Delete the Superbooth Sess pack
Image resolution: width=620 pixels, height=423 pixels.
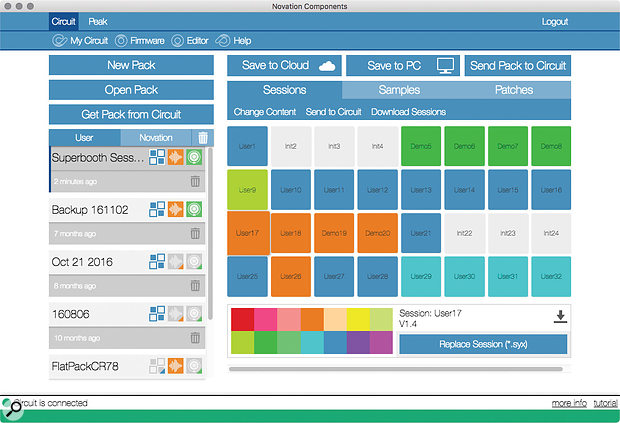[195, 181]
